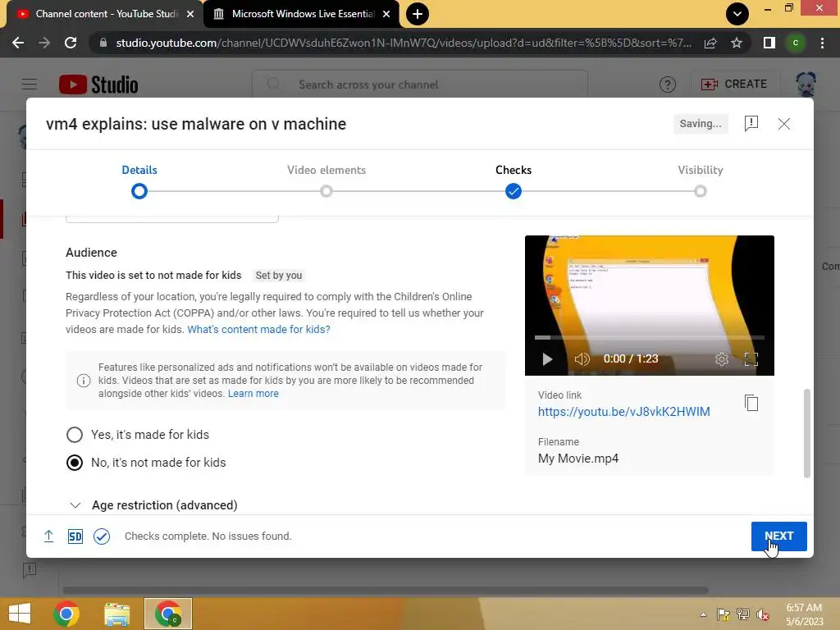This screenshot has width=840, height=630.
Task: Open the Chrome profile button
Action: (x=796, y=43)
